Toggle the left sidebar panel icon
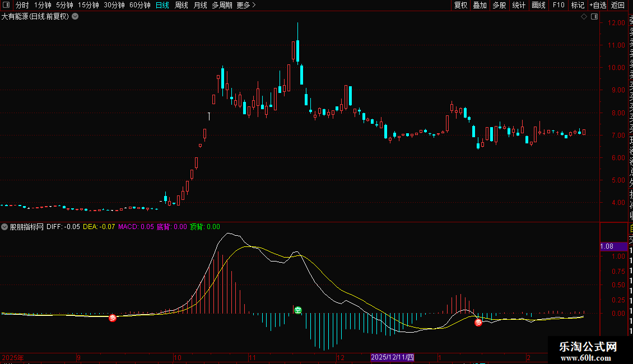Viewport: 633px width, 364px height. pyautogui.click(x=6, y=5)
